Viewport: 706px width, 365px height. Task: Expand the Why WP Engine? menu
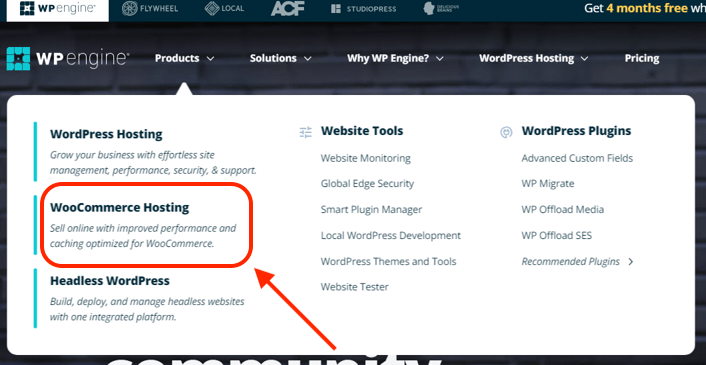tap(395, 59)
